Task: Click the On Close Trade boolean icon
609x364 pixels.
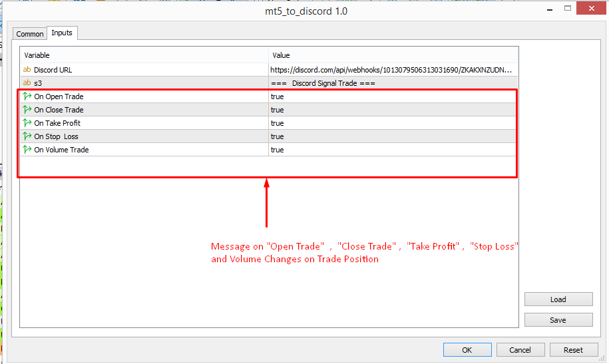Action: pos(27,110)
